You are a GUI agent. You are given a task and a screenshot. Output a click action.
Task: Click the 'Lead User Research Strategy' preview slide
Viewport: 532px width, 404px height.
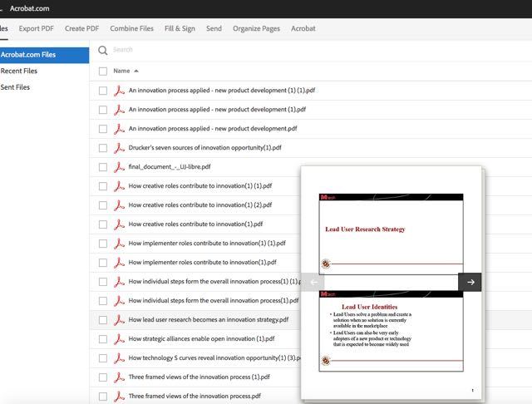tap(392, 234)
